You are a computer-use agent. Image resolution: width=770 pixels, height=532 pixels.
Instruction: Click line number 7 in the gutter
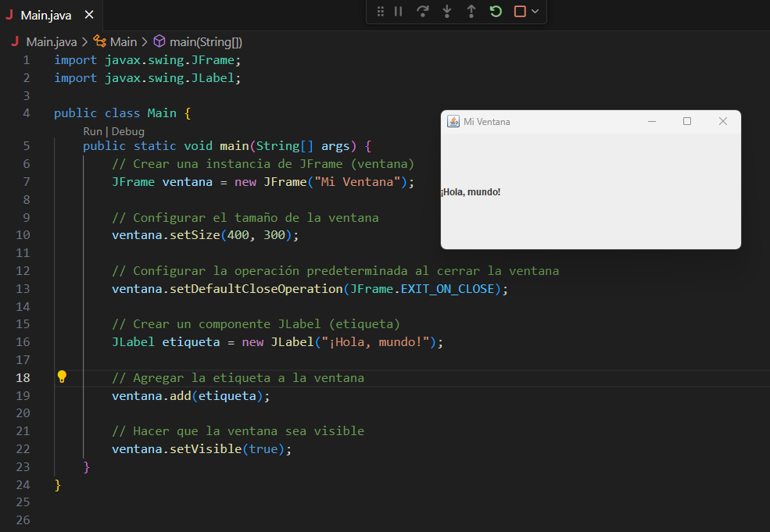26,181
